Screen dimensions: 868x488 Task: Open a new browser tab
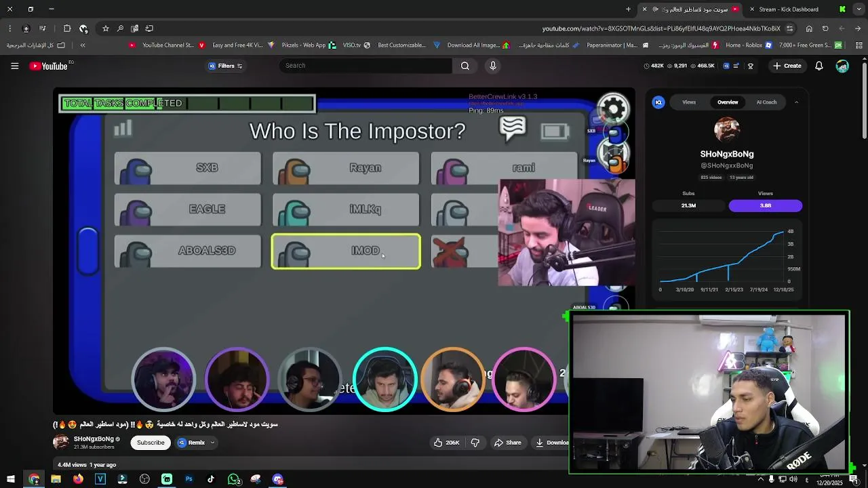point(628,9)
